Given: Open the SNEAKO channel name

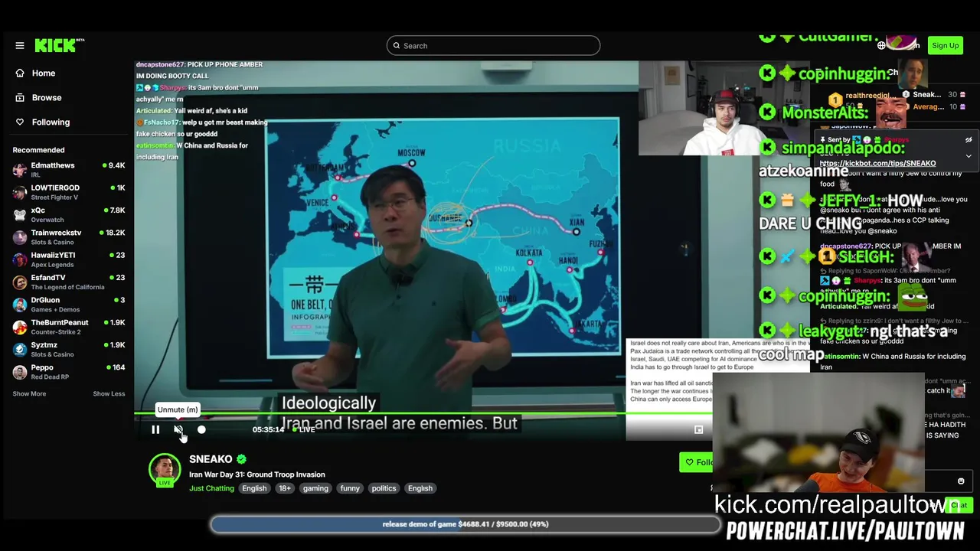Looking at the screenshot, I should pos(211,459).
